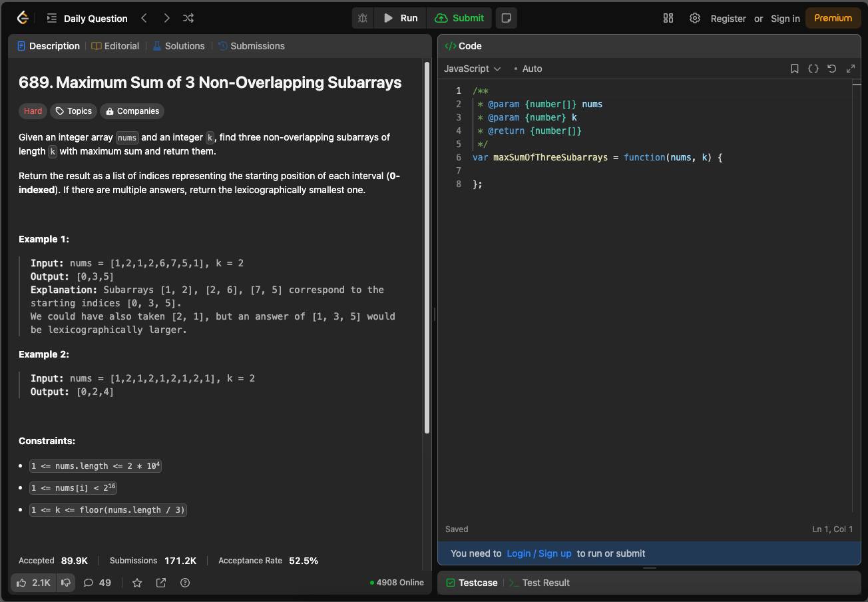Switch to the Description tab
Image resolution: width=868 pixels, height=602 pixels.
(x=49, y=46)
